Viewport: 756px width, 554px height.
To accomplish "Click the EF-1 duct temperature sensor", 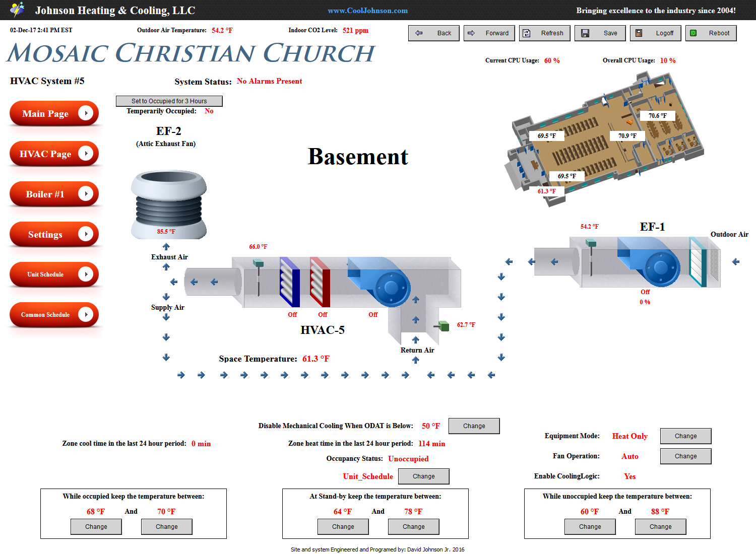I will [x=591, y=257].
